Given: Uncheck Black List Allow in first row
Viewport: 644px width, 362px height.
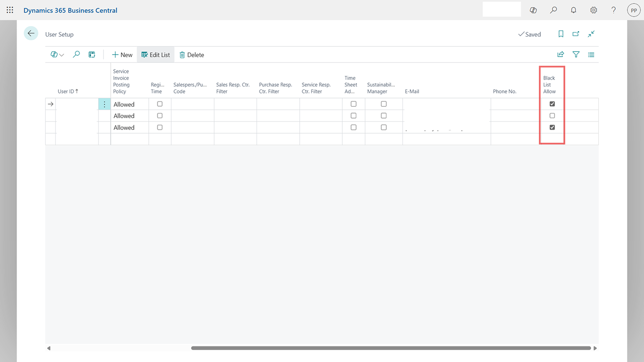Looking at the screenshot, I should (552, 104).
